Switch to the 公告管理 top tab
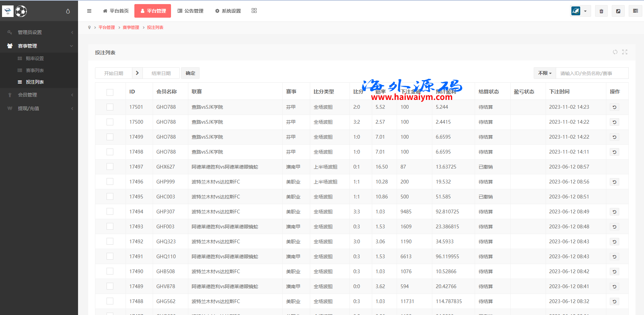Viewport: 644px width, 315px height. tap(190, 11)
